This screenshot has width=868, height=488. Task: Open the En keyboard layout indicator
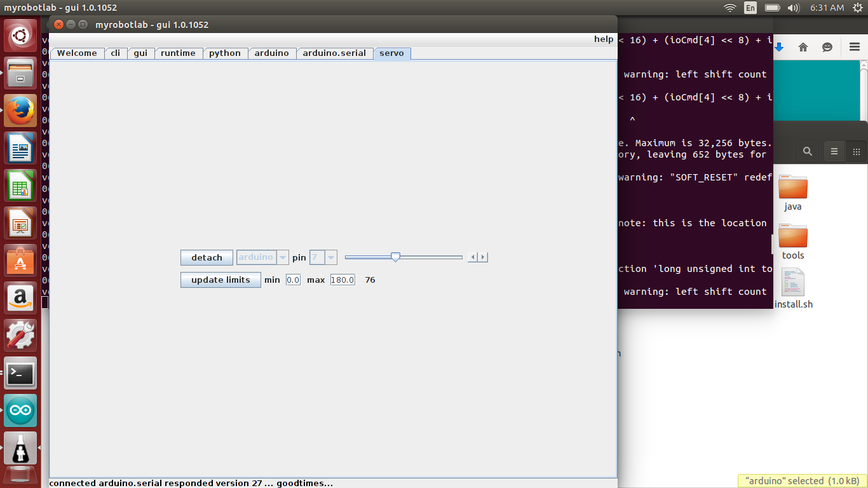[750, 8]
